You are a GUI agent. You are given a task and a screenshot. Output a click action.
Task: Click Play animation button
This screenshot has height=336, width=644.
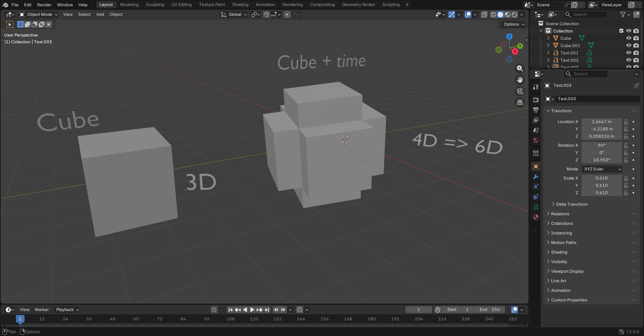pyautogui.click(x=253, y=310)
